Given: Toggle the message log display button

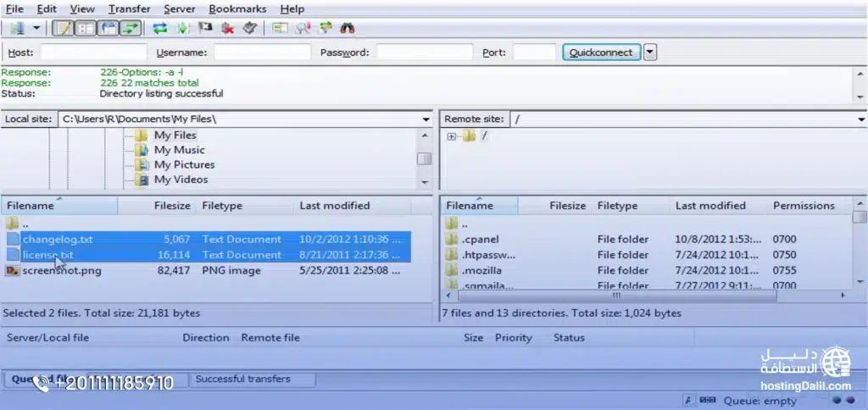Looking at the screenshot, I should click(x=63, y=28).
